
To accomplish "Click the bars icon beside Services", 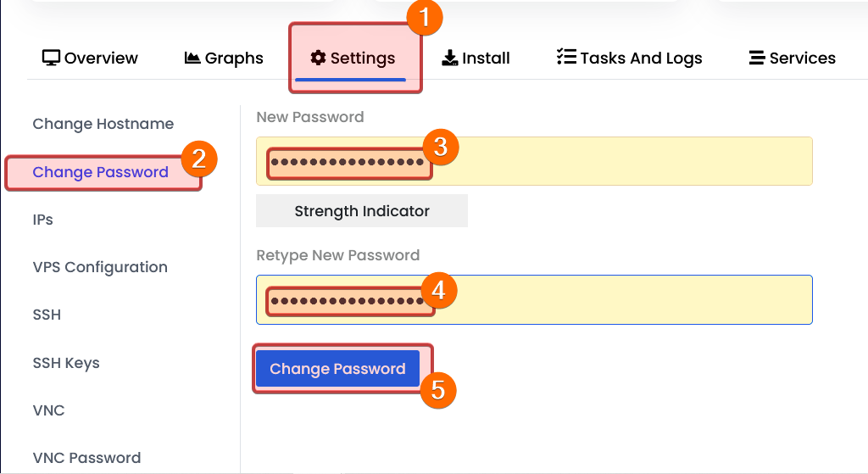I will click(x=757, y=58).
